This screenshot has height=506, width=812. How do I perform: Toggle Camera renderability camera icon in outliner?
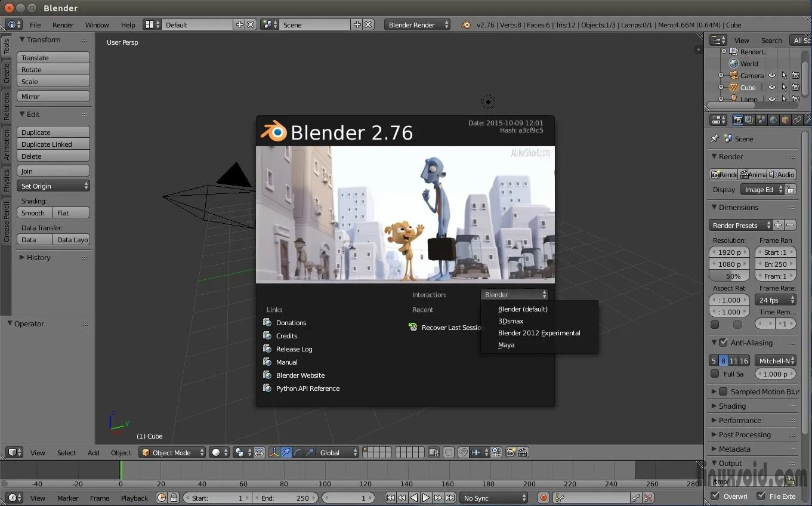795,75
